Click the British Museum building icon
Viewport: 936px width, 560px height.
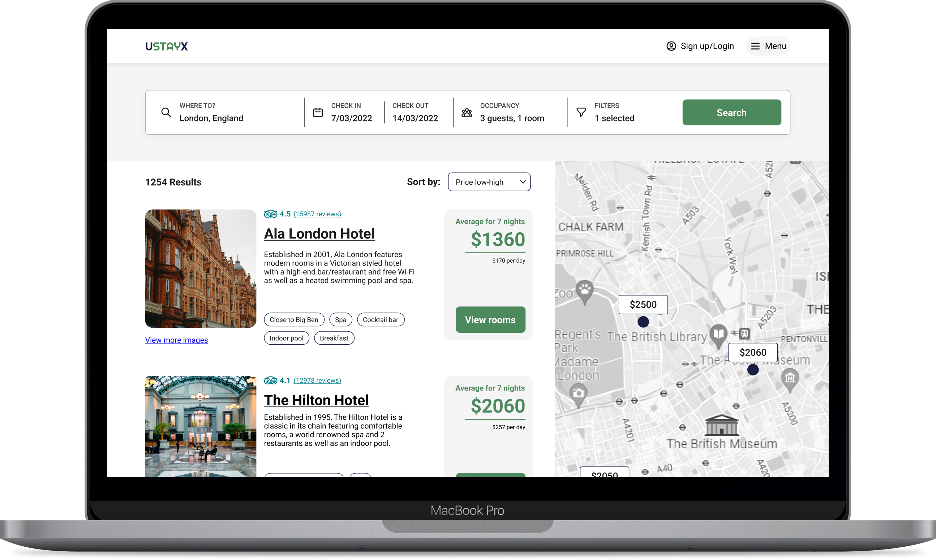point(721,425)
